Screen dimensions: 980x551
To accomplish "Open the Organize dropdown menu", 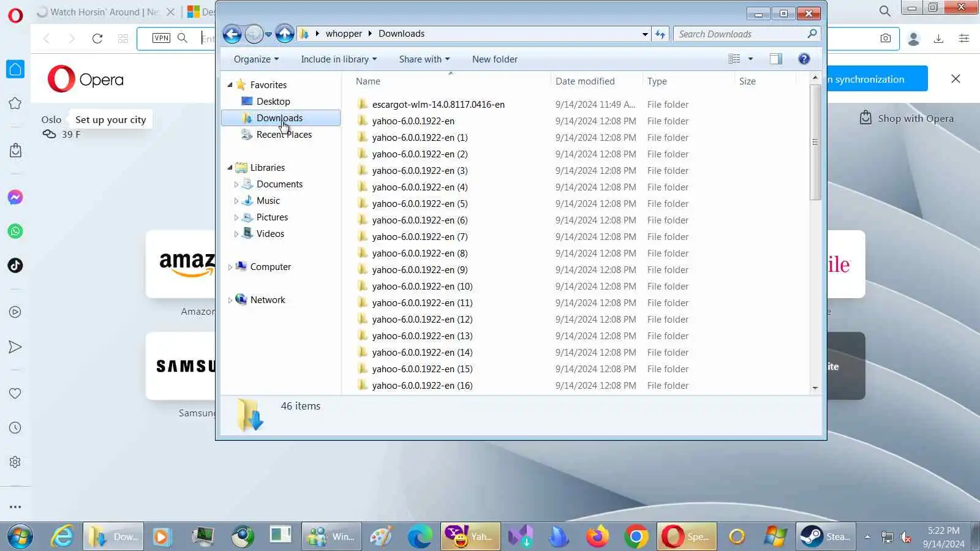I will pyautogui.click(x=256, y=59).
